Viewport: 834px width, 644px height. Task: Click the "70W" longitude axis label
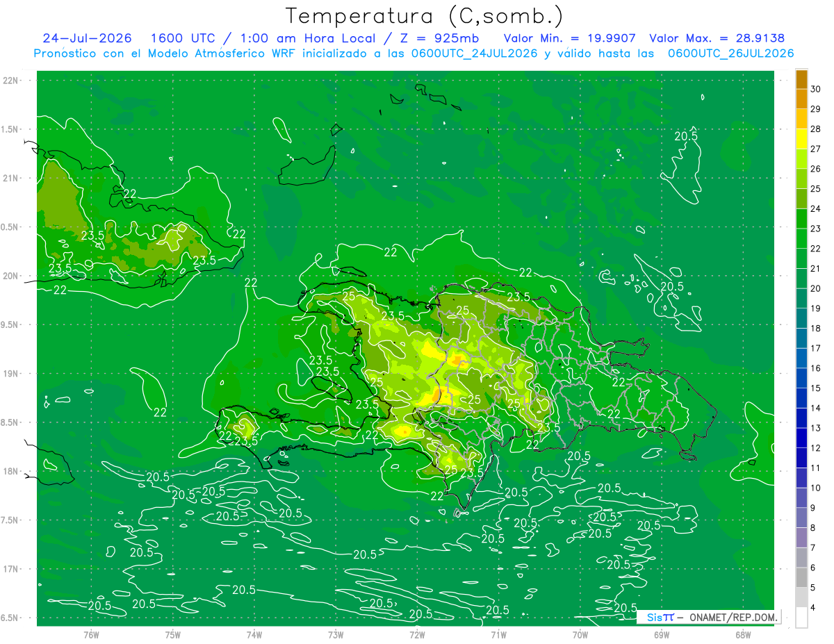tap(580, 634)
